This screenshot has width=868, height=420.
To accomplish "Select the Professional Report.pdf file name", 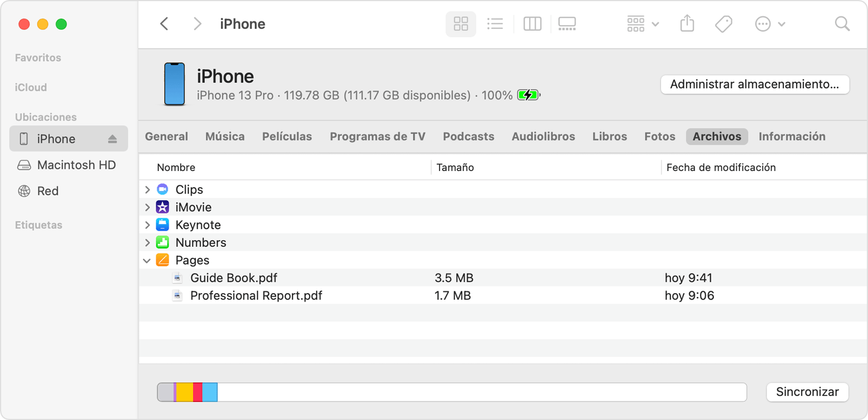I will (x=257, y=296).
